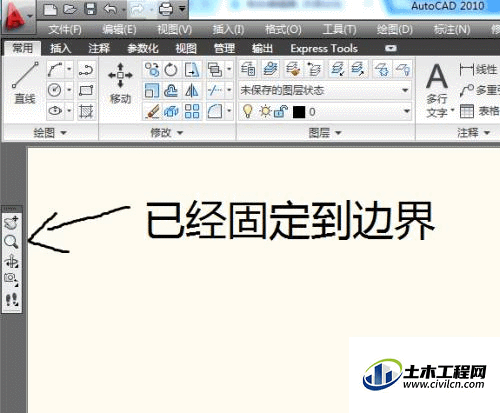Click the Bring to Front draw order icon
This screenshot has height=413, width=500.
(215, 70)
